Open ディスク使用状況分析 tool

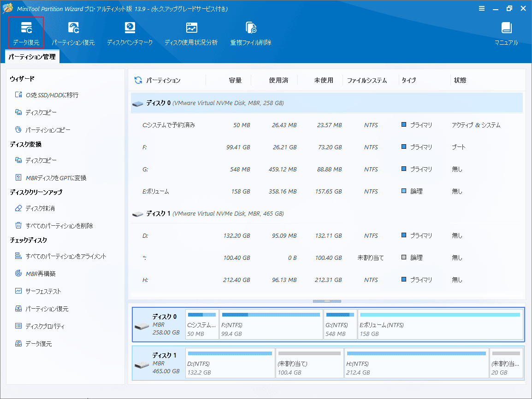pyautogui.click(x=191, y=33)
